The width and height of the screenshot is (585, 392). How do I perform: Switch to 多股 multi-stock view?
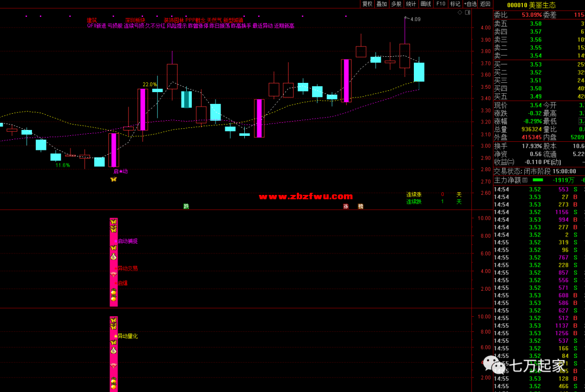[x=396, y=4]
